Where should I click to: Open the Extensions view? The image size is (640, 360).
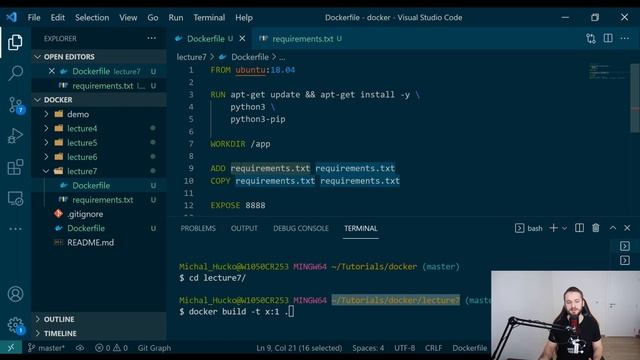15,167
